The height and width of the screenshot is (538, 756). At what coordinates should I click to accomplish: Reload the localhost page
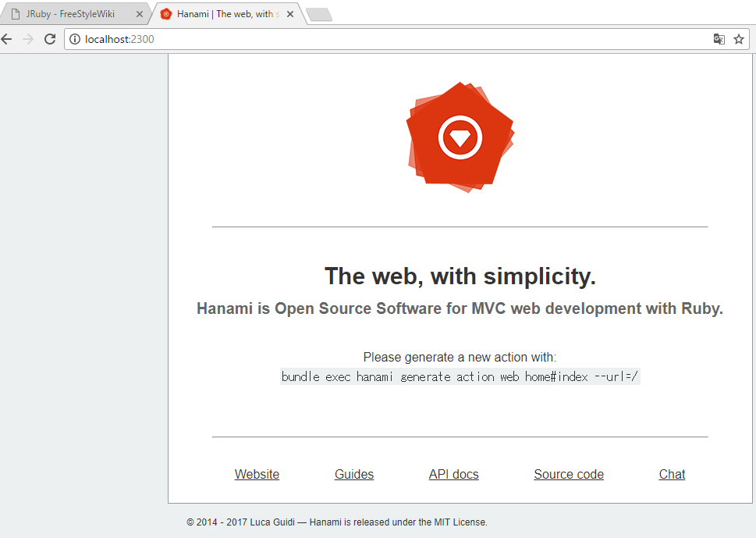(50, 39)
